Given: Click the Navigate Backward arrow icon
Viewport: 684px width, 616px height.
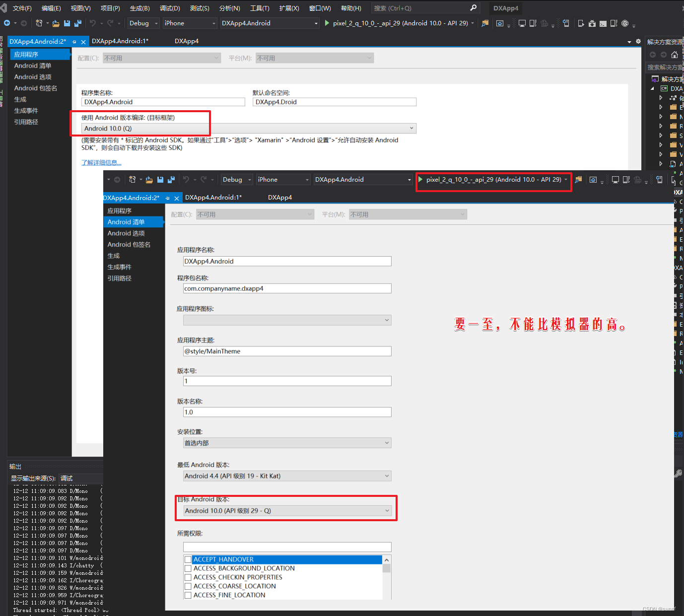Looking at the screenshot, I should pyautogui.click(x=7, y=23).
